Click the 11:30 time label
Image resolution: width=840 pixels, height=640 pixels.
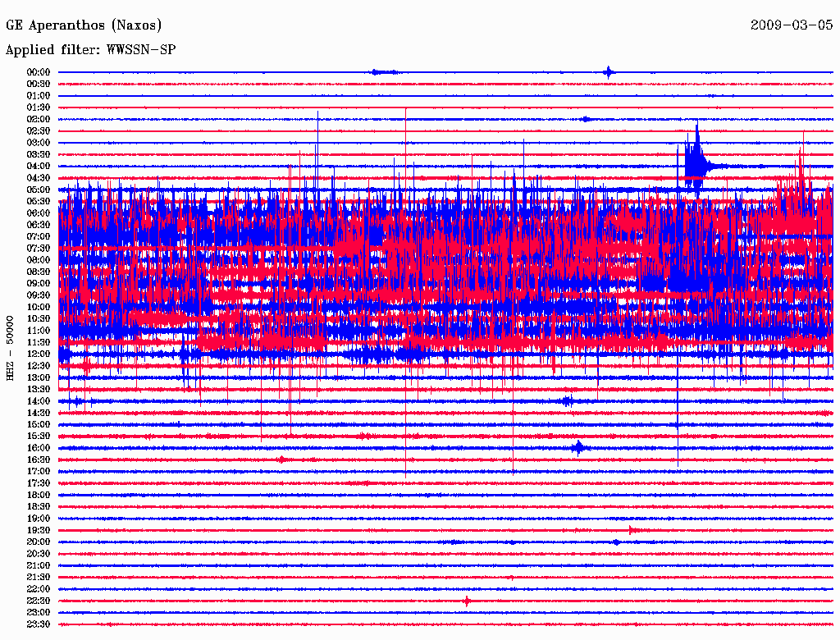tap(39, 342)
